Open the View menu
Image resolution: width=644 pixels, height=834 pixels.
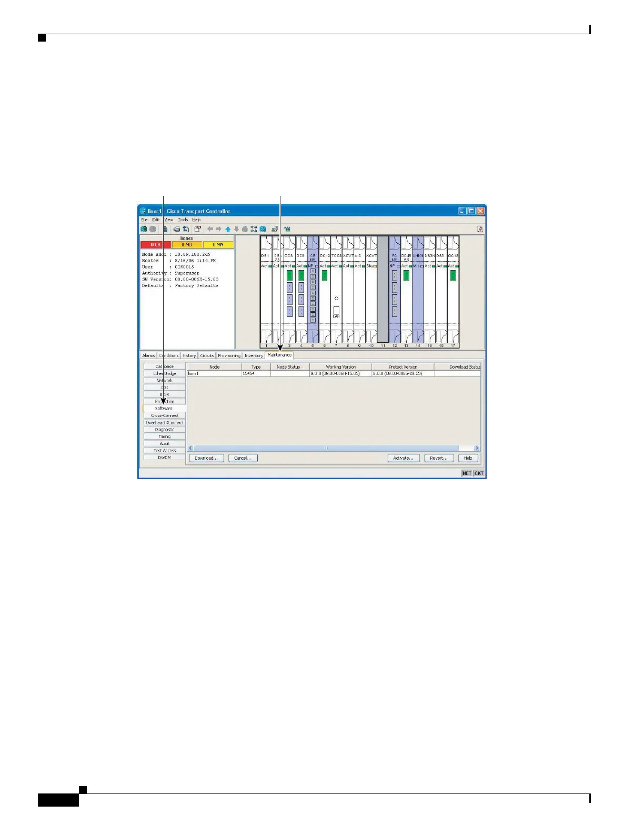click(x=168, y=220)
